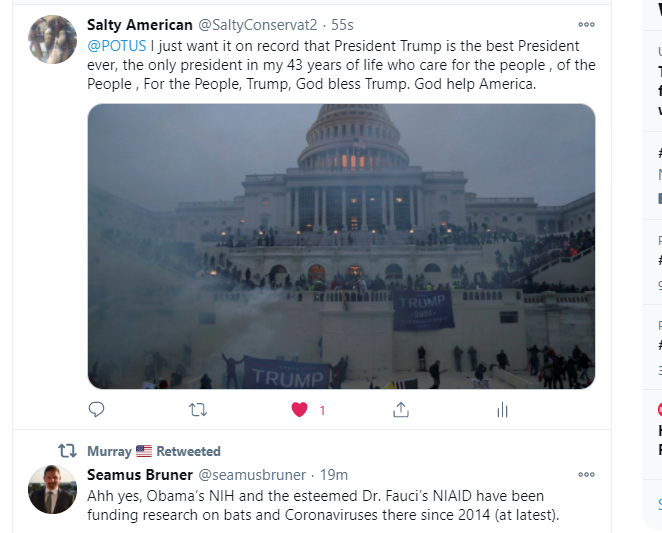Retweet Salty American's tweet
662x533 pixels.
(x=198, y=409)
